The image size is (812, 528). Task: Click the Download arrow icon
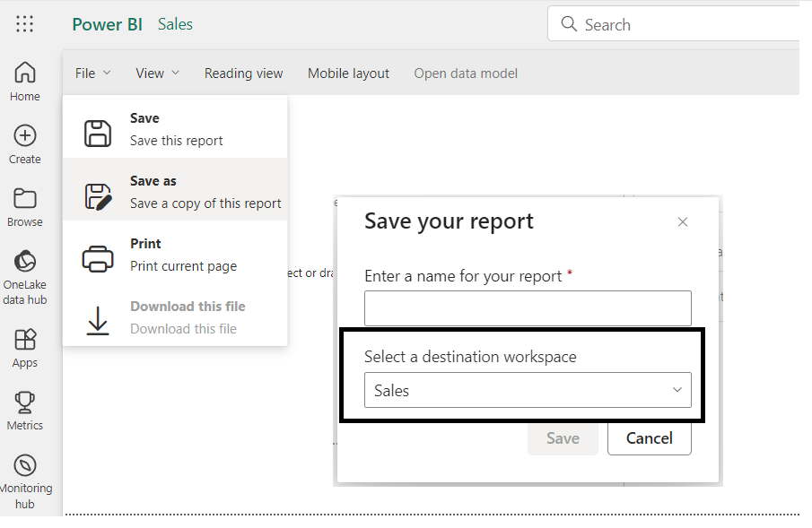pyautogui.click(x=98, y=320)
